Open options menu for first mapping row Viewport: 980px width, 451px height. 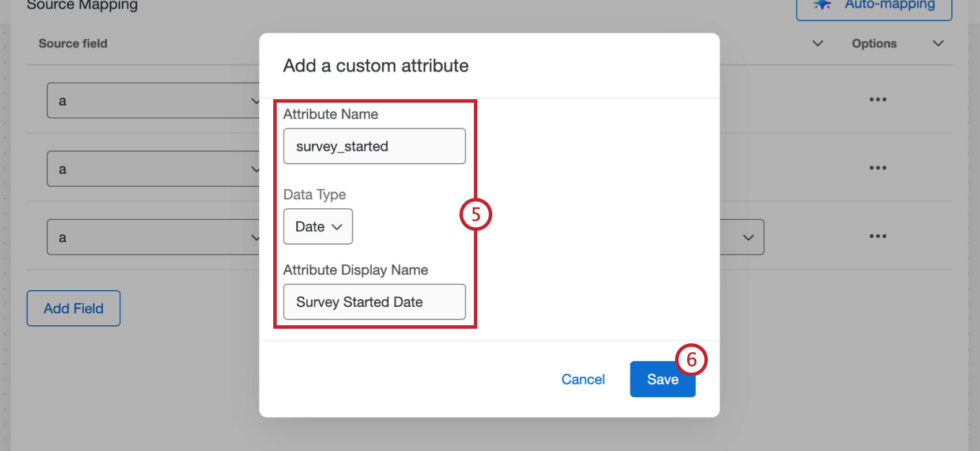pos(877,100)
